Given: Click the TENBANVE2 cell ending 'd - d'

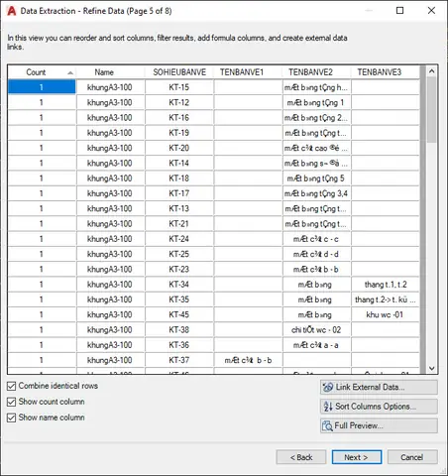Looking at the screenshot, I should (316, 254).
